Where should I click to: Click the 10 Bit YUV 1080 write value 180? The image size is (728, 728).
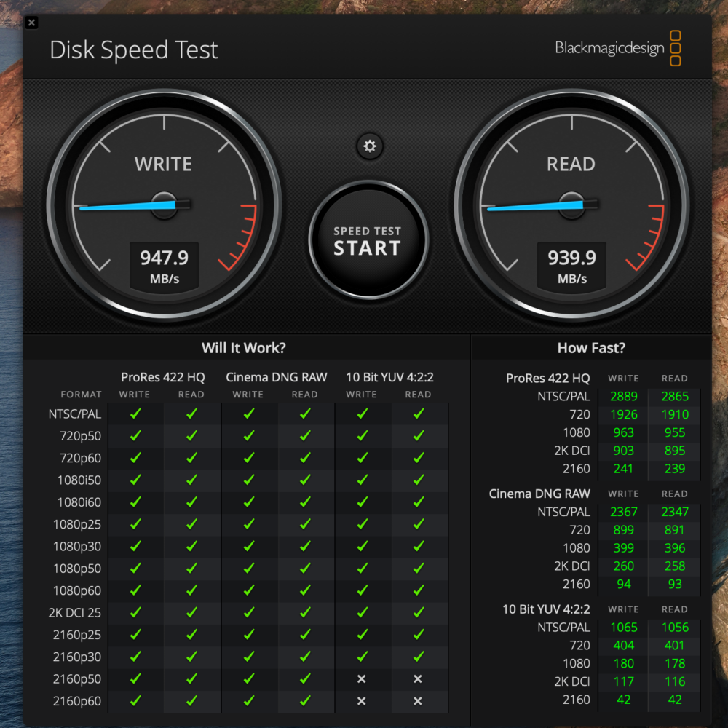pyautogui.click(x=624, y=664)
